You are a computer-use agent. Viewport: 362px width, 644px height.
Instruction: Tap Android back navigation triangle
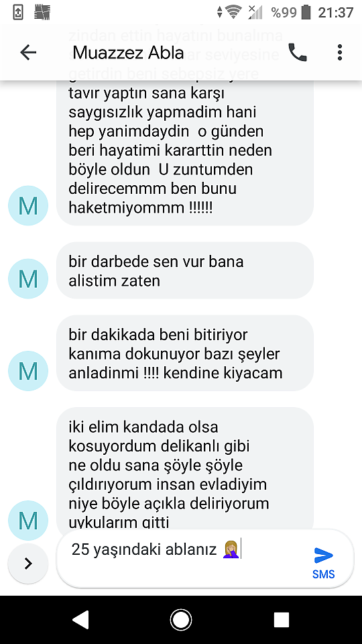coord(80,620)
